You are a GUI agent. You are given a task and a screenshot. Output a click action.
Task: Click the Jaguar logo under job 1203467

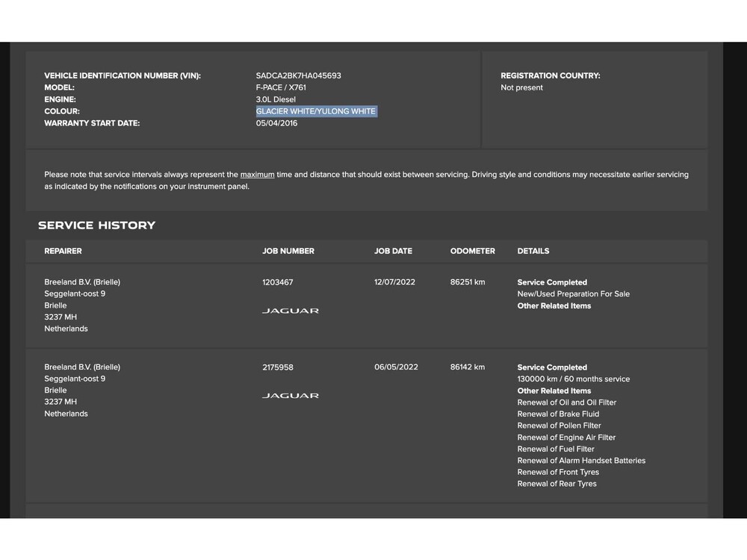tap(290, 311)
